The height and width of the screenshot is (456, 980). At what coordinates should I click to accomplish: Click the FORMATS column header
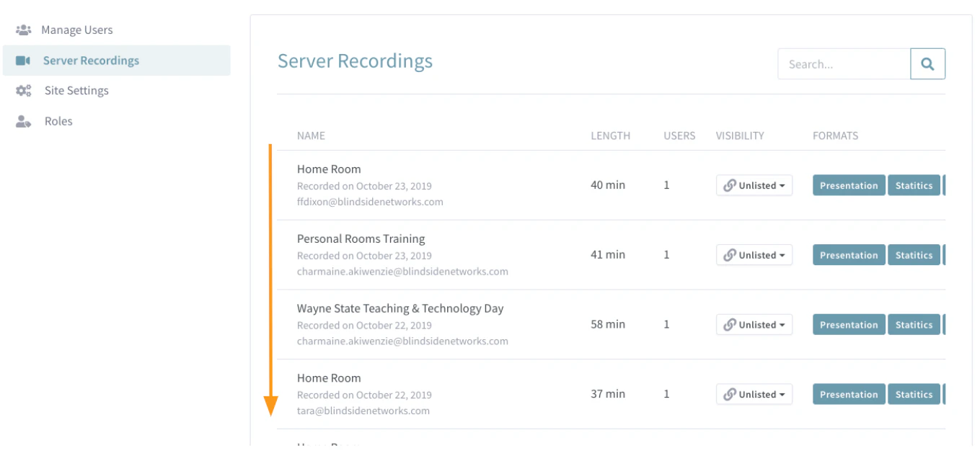835,135
